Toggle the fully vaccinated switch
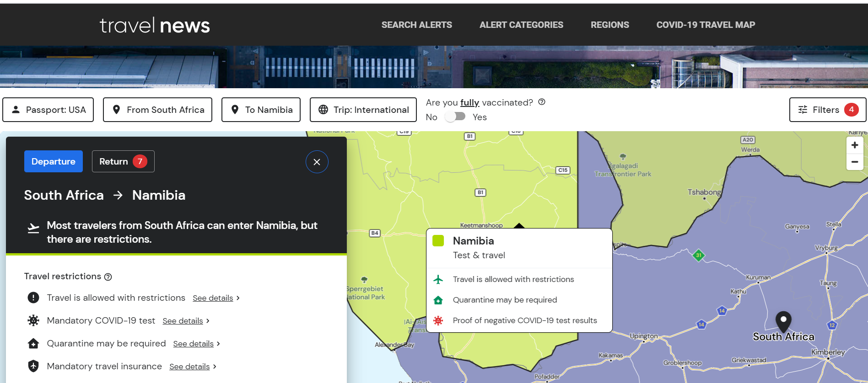Screen dimensions: 868x383 455,117
